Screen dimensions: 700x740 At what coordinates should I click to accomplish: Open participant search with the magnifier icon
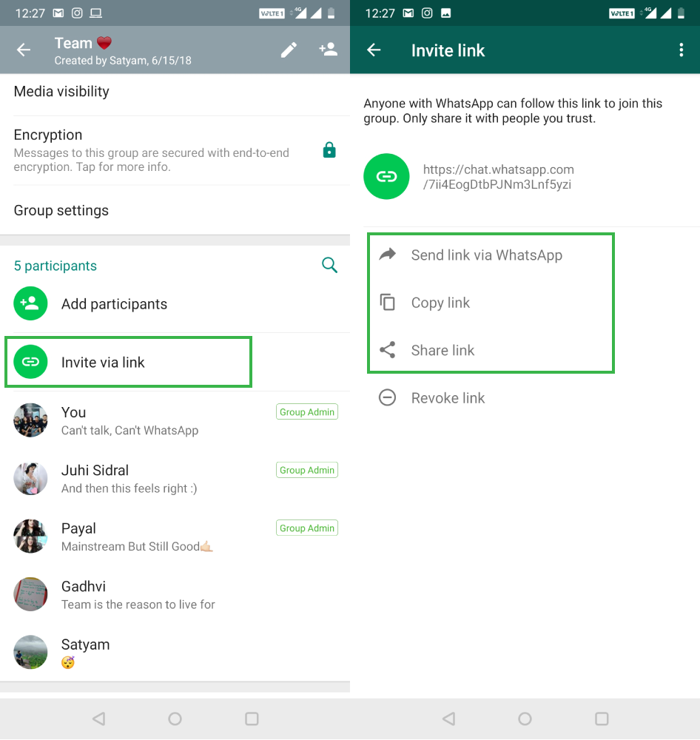coord(329,264)
